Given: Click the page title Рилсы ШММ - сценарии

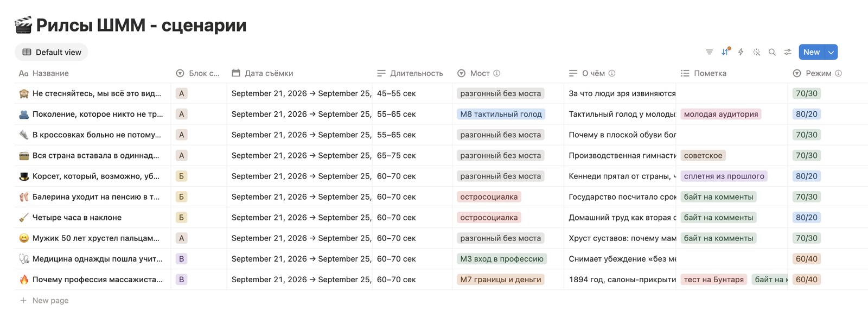Looking at the screenshot, I should point(141,25).
